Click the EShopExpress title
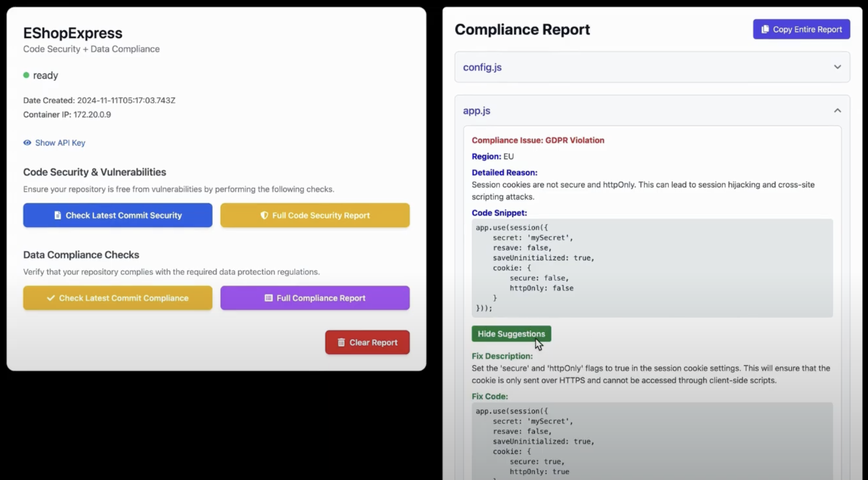 pos(72,33)
